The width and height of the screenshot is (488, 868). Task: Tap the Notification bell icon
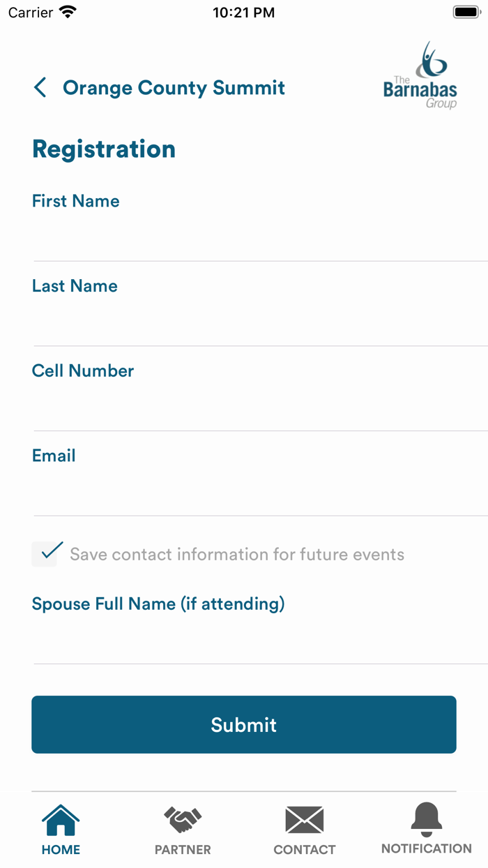click(427, 819)
